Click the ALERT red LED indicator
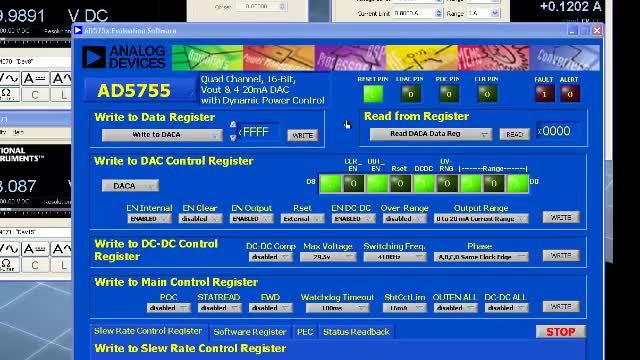The image size is (640, 360). click(x=570, y=94)
